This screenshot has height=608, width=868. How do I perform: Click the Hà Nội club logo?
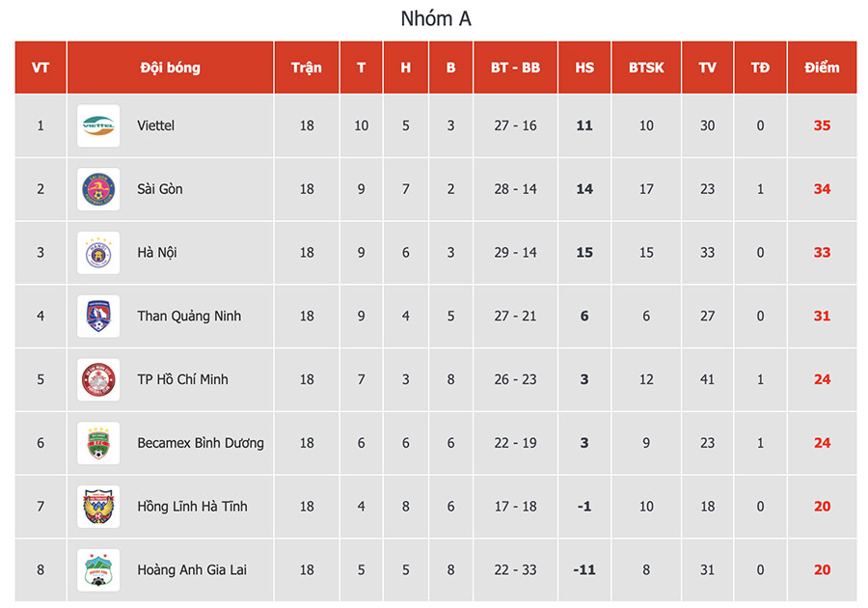tap(98, 253)
